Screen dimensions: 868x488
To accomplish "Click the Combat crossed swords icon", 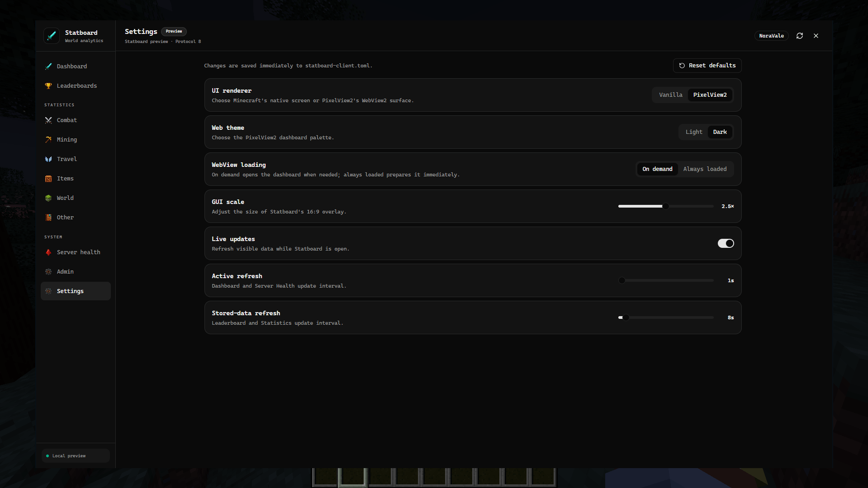I will 48,120.
